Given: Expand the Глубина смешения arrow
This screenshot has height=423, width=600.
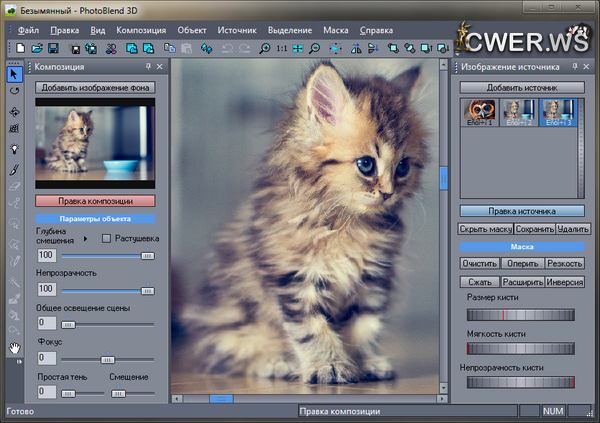Looking at the screenshot, I should (x=86, y=239).
